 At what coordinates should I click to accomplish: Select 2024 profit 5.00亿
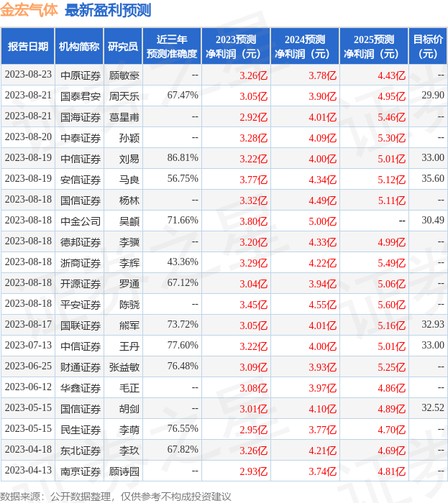pos(323,221)
